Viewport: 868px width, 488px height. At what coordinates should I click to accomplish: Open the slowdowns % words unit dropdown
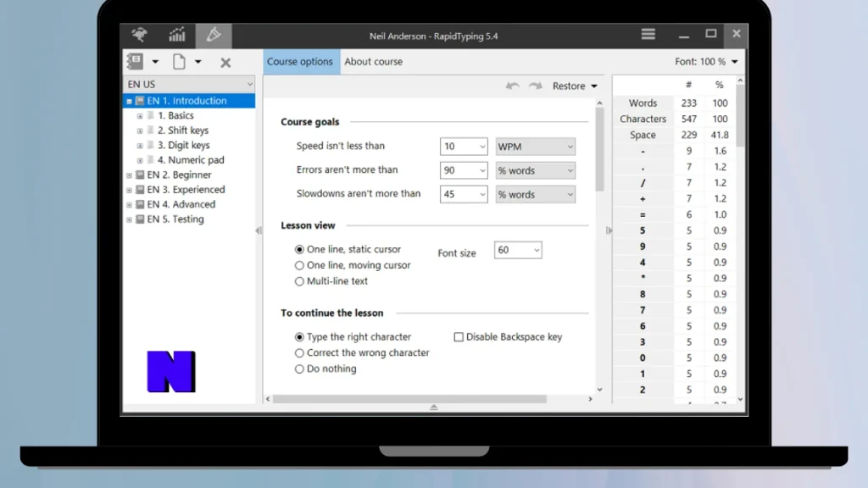[x=536, y=194]
